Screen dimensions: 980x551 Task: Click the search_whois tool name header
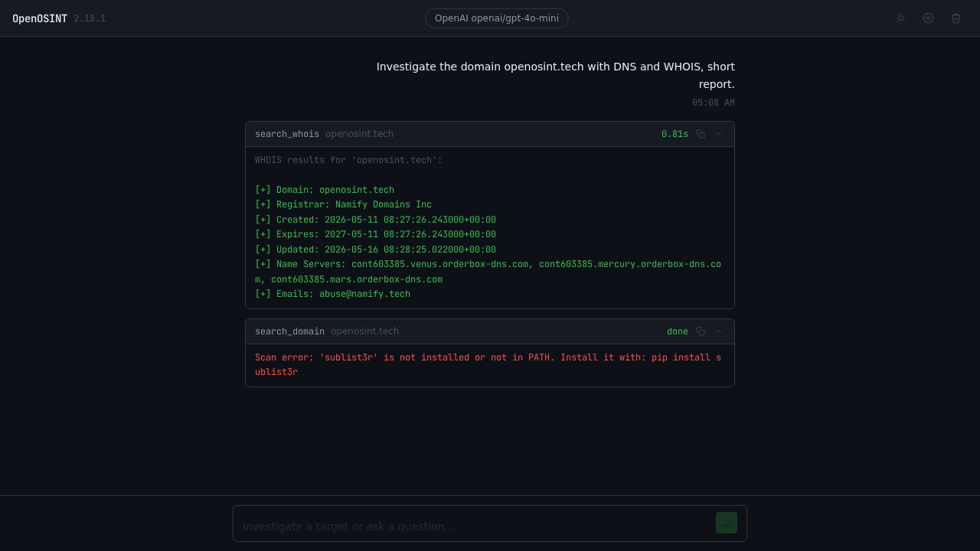287,134
